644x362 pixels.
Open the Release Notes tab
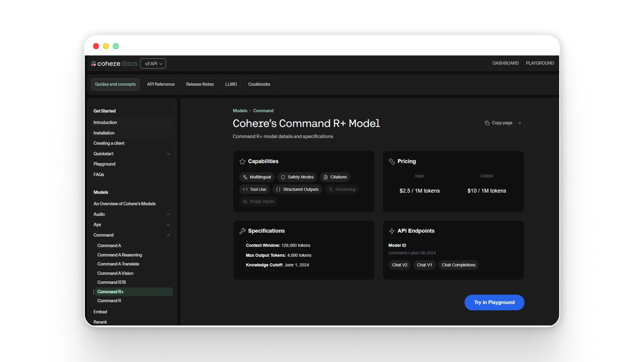[x=200, y=84]
